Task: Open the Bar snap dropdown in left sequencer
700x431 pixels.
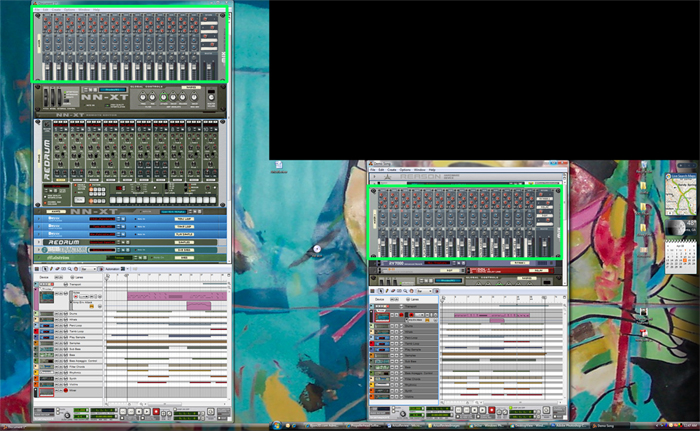Action: point(88,269)
